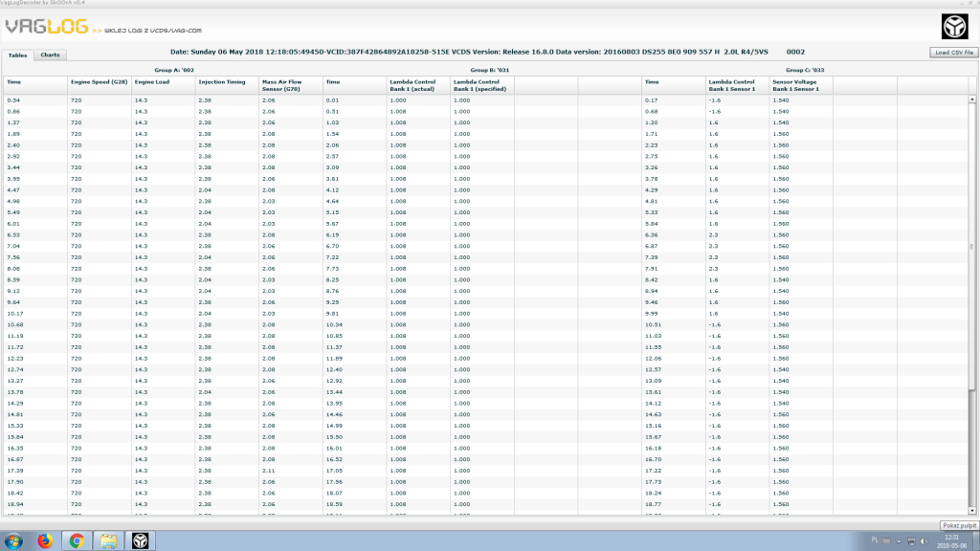Screen dimensions: 980x551
Task: Click the Lambda Control Bank 1 (specified) header
Action: [x=482, y=85]
